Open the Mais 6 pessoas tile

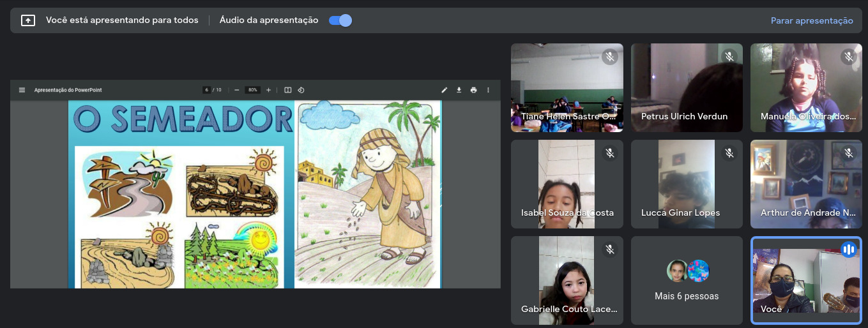(687, 281)
